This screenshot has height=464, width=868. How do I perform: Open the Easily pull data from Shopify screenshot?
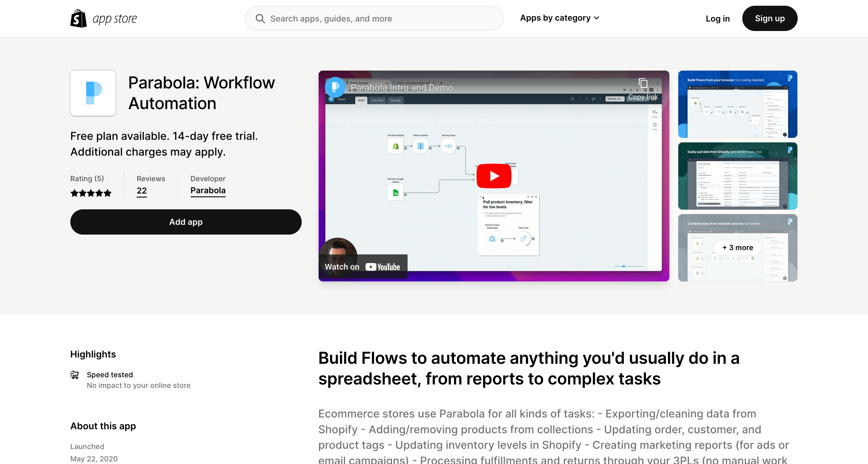point(738,176)
